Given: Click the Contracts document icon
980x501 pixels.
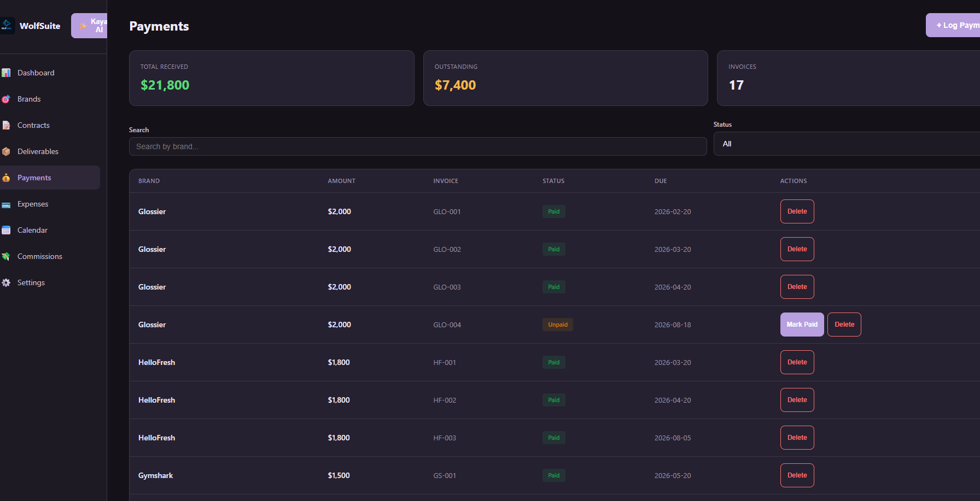Looking at the screenshot, I should (x=6, y=125).
